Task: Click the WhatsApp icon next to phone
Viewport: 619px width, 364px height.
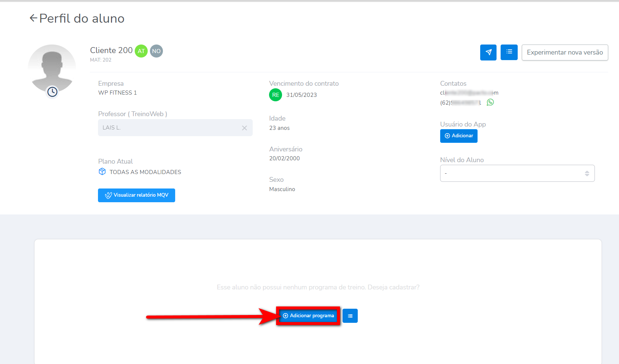Action: (490, 102)
